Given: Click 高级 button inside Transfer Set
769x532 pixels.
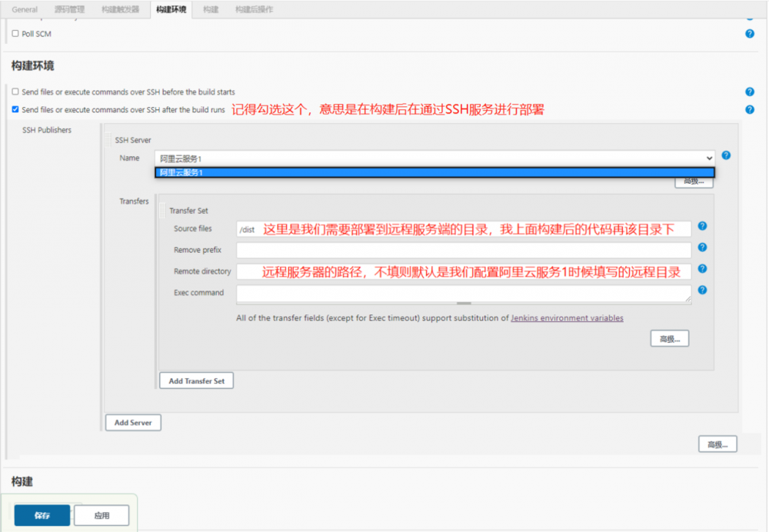Looking at the screenshot, I should [x=670, y=339].
